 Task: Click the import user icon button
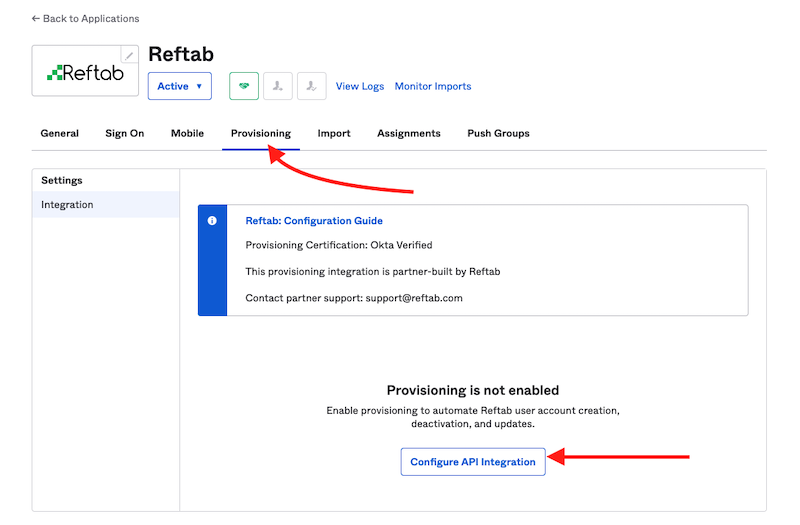pos(312,86)
